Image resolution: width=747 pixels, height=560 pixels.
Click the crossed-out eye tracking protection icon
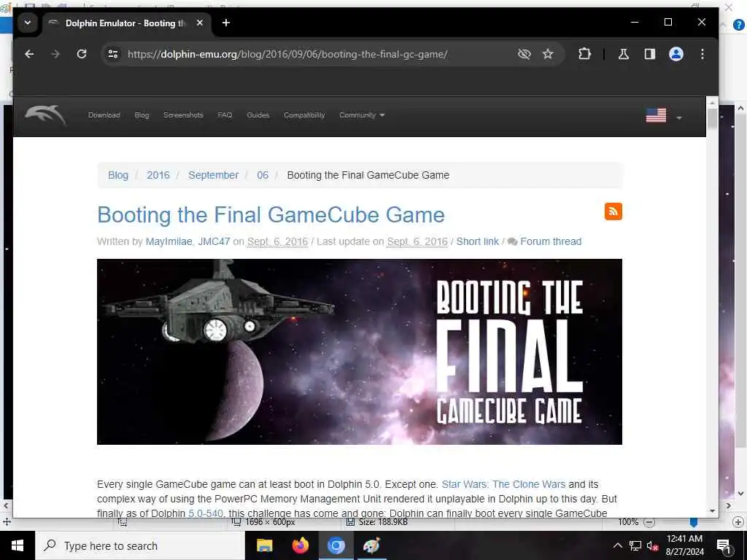pos(524,54)
